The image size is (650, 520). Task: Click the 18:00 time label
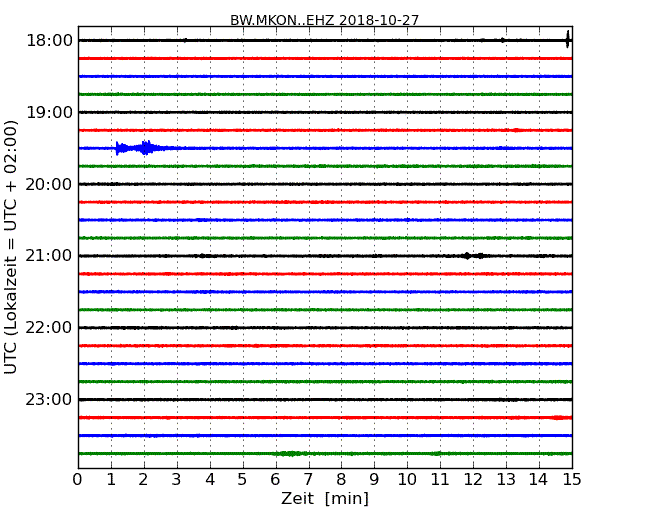click(x=49, y=41)
